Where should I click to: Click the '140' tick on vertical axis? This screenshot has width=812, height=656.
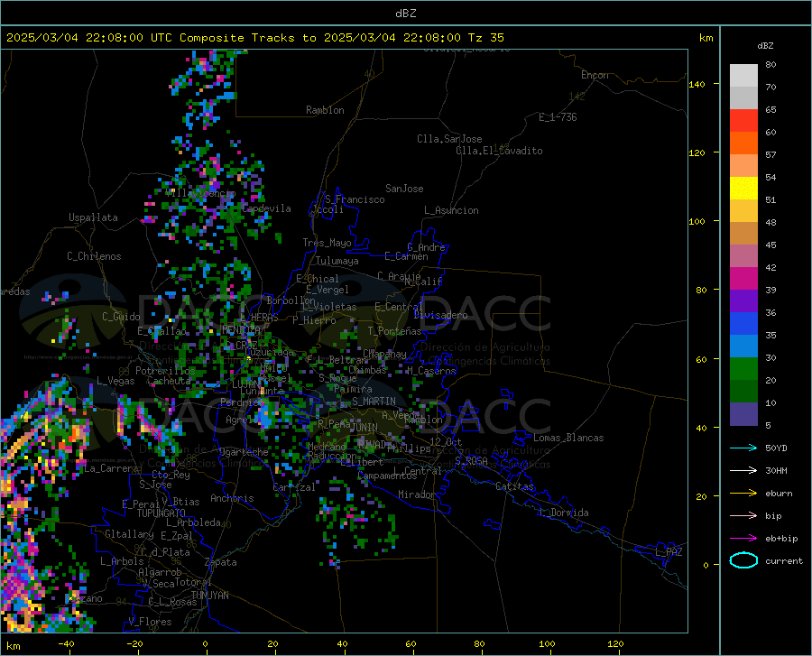pyautogui.click(x=697, y=84)
